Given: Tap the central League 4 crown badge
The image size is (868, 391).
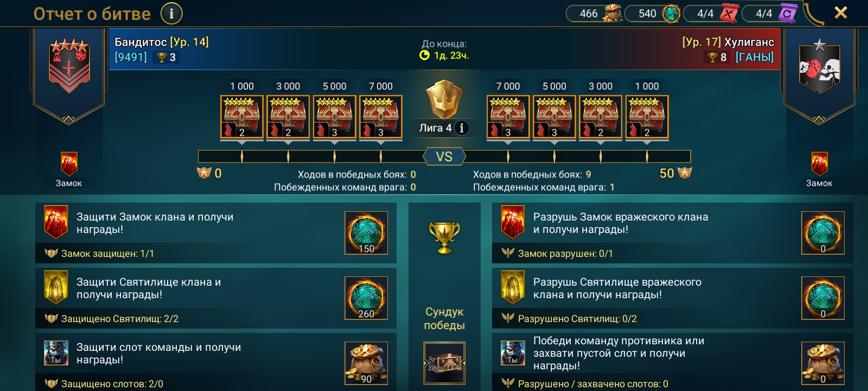Looking at the screenshot, I should [444, 99].
